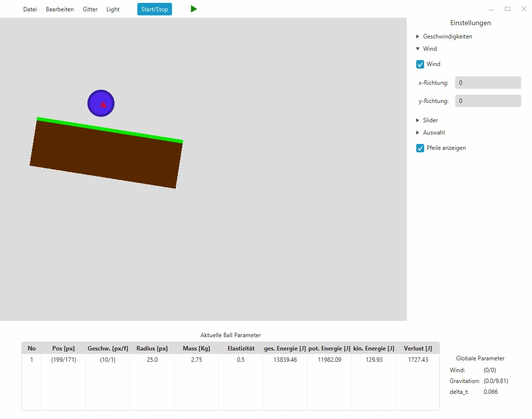Click the brown inclined block
Screen dimensions: 532x419
pos(106,154)
